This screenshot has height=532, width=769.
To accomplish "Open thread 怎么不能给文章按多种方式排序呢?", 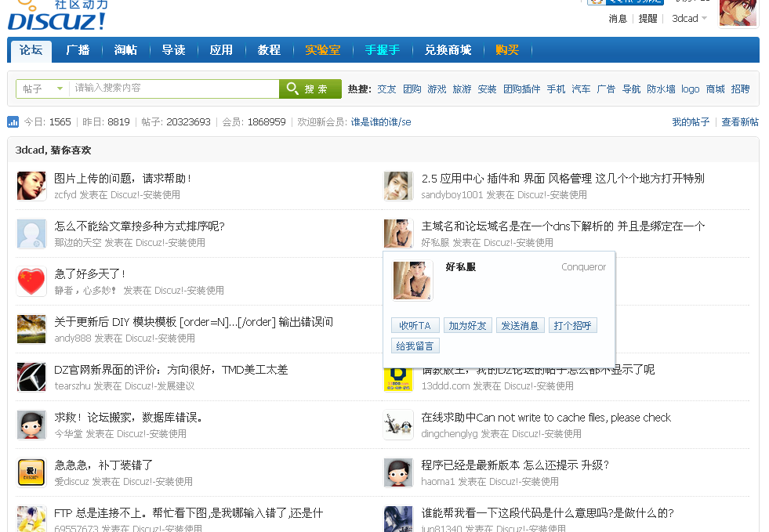I will pyautogui.click(x=140, y=226).
